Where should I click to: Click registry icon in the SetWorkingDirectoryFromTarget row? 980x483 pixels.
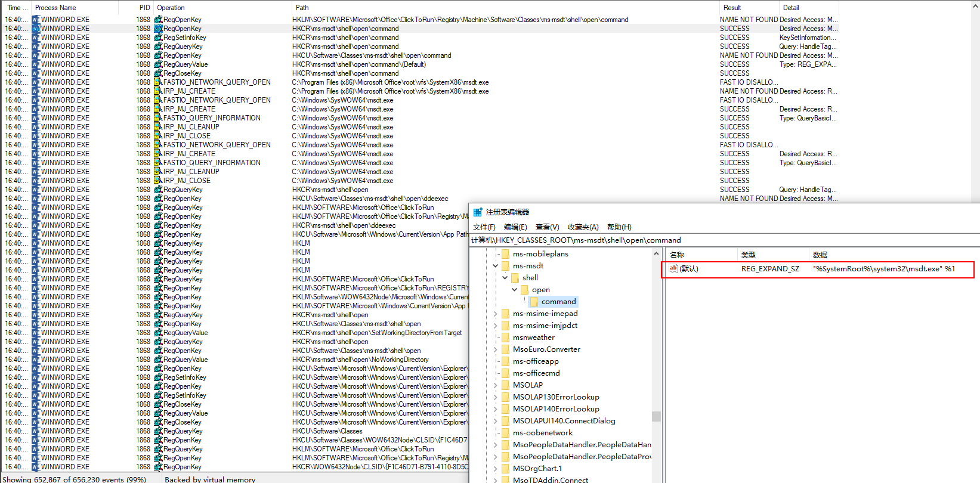tap(158, 333)
